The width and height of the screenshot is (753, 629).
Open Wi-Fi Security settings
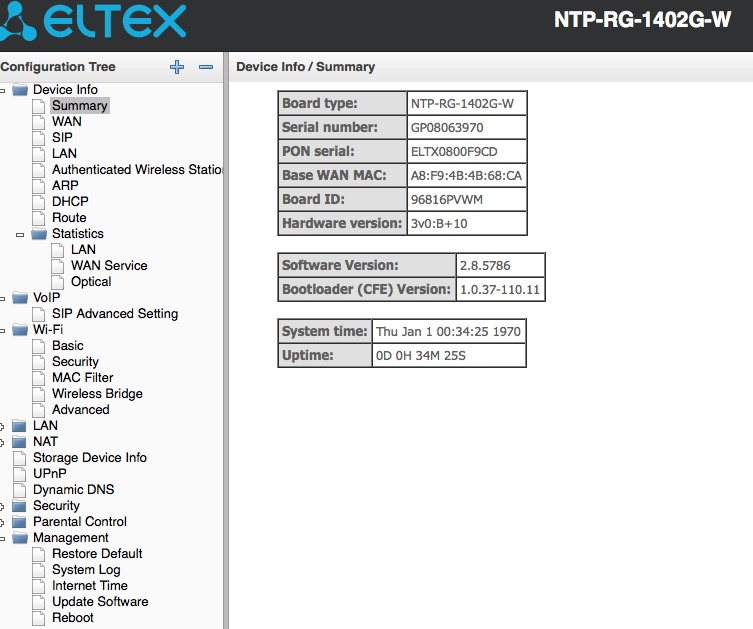pos(75,362)
